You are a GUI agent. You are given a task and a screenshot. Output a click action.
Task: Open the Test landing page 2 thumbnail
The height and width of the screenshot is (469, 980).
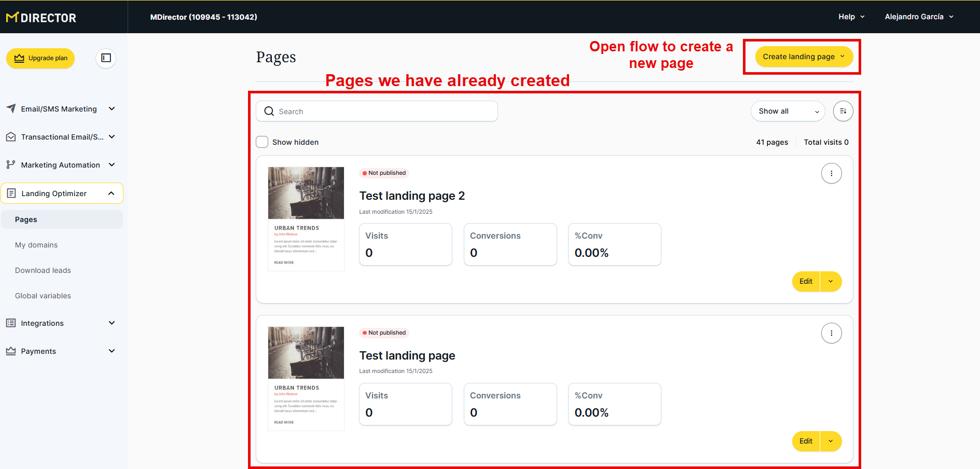(x=306, y=218)
